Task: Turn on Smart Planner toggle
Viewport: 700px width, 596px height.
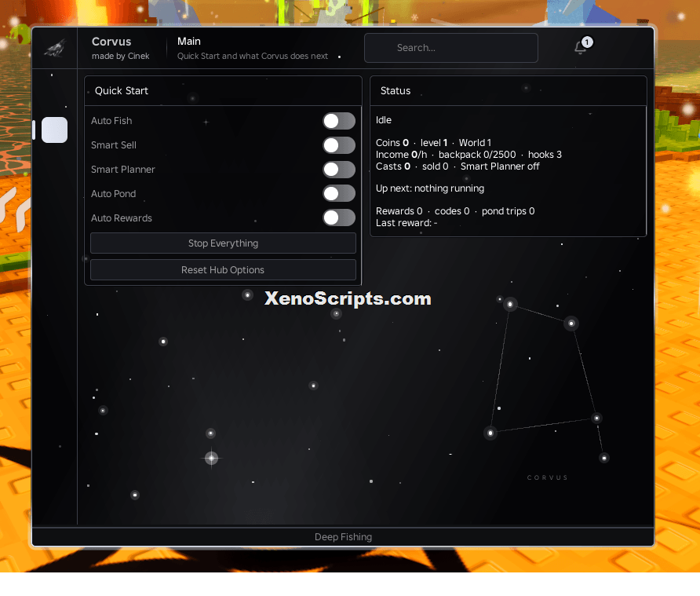Action: click(339, 170)
